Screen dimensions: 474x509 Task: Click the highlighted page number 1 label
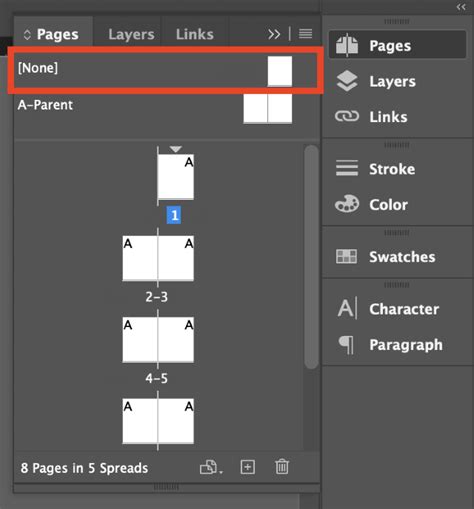pyautogui.click(x=174, y=215)
